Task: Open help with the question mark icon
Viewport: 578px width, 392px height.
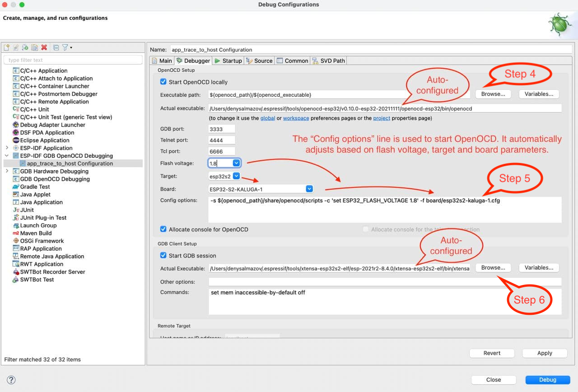Action: (x=11, y=380)
